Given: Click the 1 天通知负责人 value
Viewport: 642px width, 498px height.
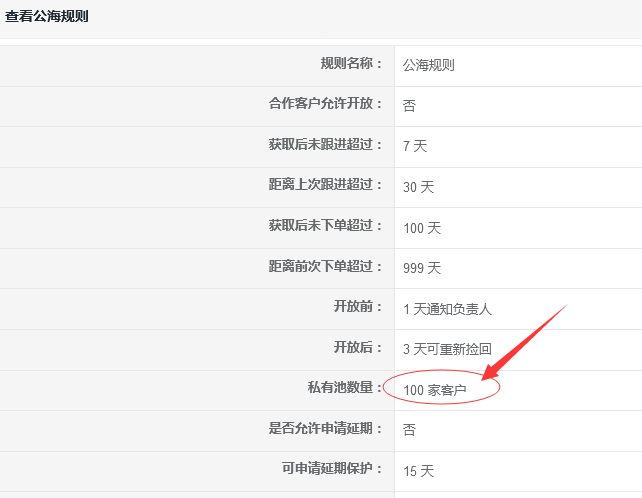Looking at the screenshot, I should coord(447,309).
